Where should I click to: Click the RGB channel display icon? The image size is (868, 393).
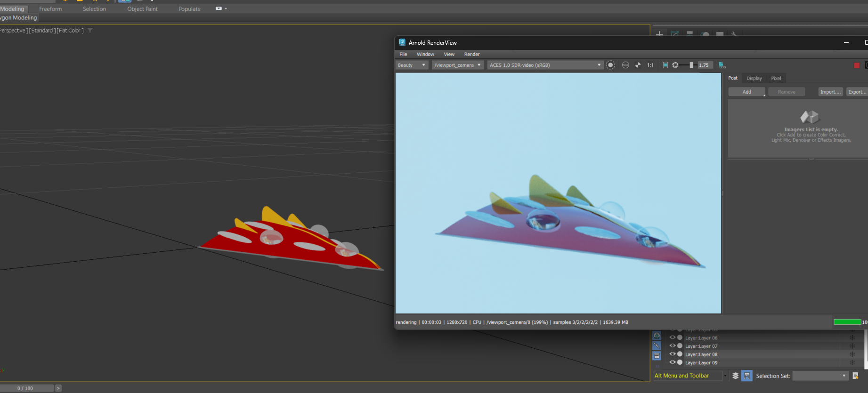pyautogui.click(x=625, y=65)
